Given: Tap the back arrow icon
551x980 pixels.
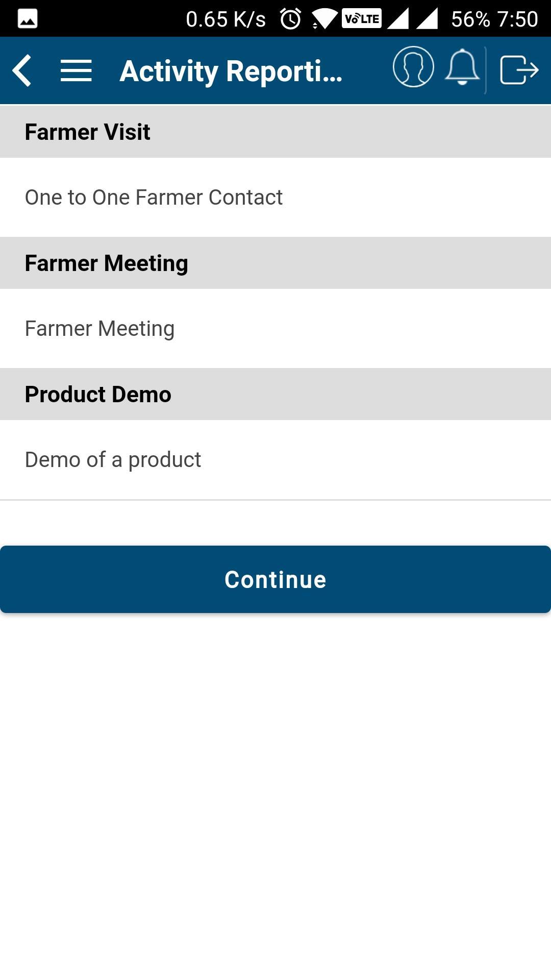Looking at the screenshot, I should 22,70.
